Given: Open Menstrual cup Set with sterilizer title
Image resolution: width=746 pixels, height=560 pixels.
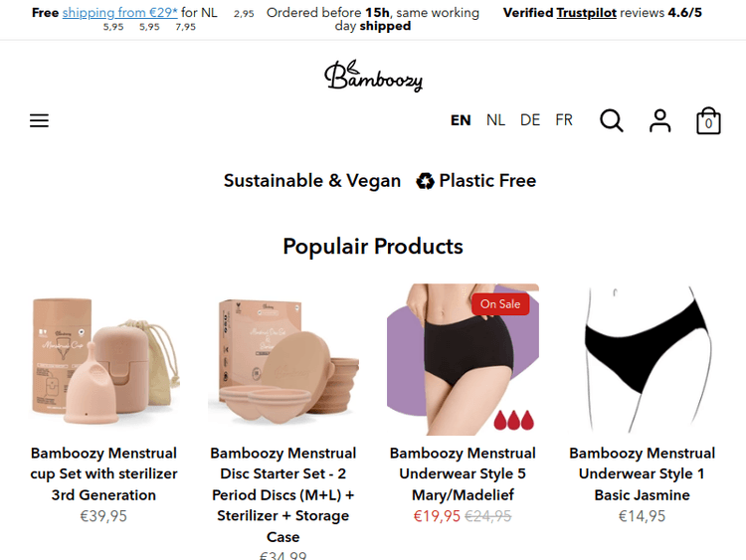Looking at the screenshot, I should pos(103,473).
